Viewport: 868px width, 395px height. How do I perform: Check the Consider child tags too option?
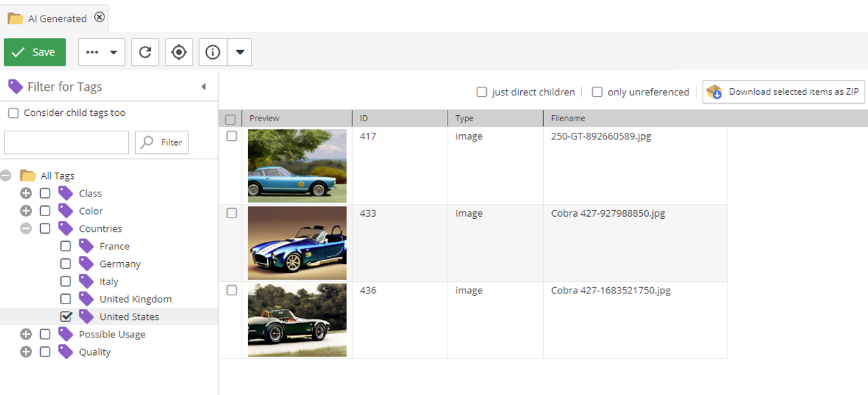(x=13, y=112)
